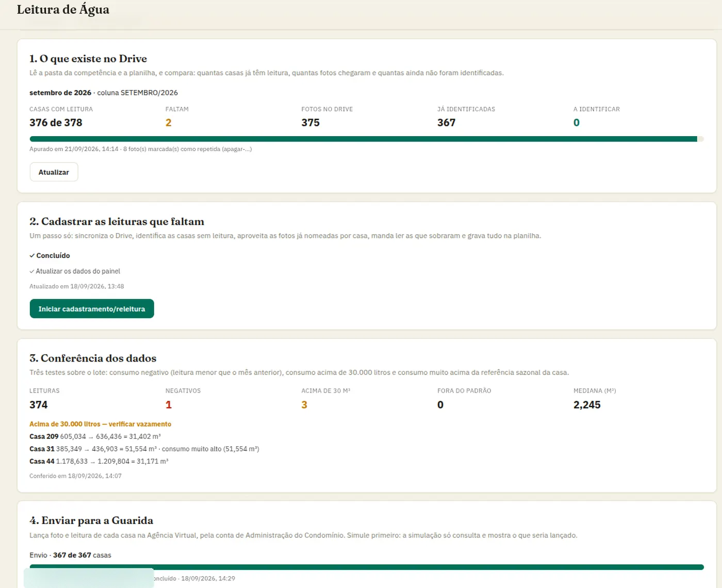
Task: Select the Leitura de Água page title
Action: 63,10
